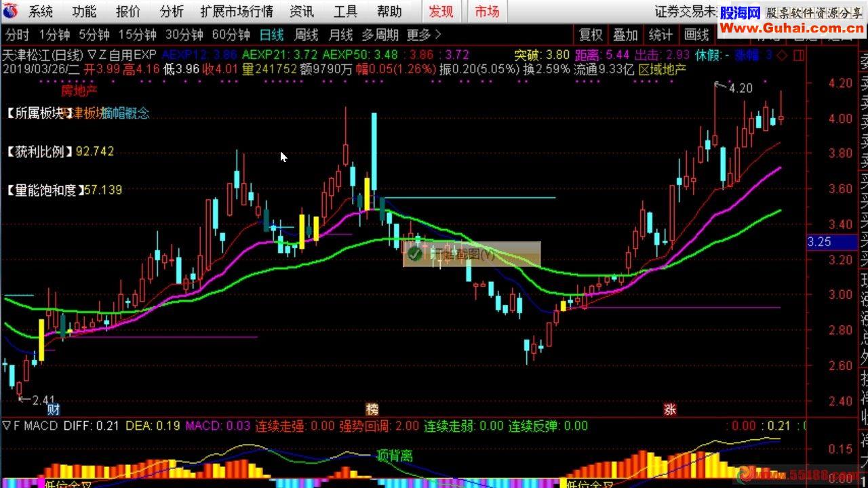Expand the 更多 periods arrow
Screen dimensions: 868x488
click(x=437, y=35)
